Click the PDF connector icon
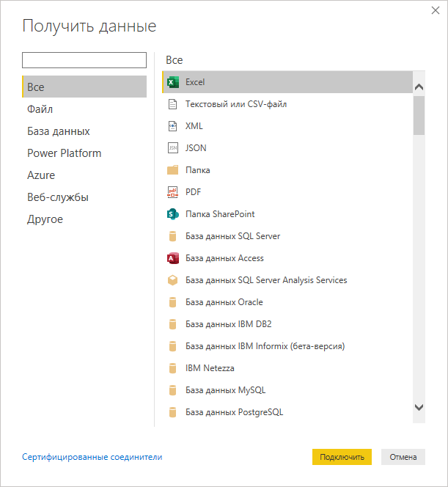This screenshot has height=487, width=448. 172,192
